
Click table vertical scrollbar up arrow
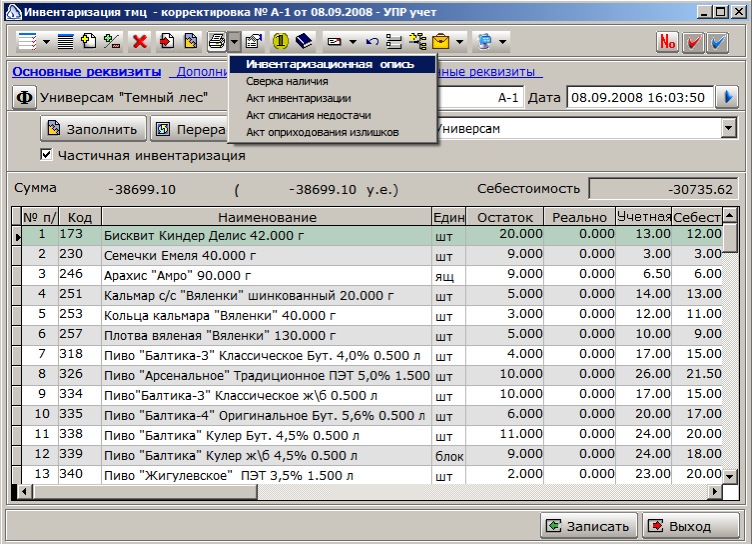click(729, 215)
